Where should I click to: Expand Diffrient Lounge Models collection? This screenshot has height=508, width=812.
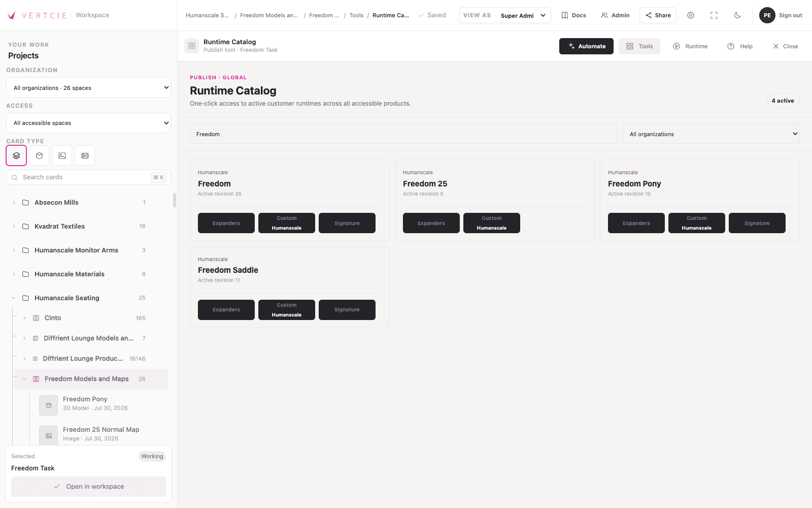point(24,338)
